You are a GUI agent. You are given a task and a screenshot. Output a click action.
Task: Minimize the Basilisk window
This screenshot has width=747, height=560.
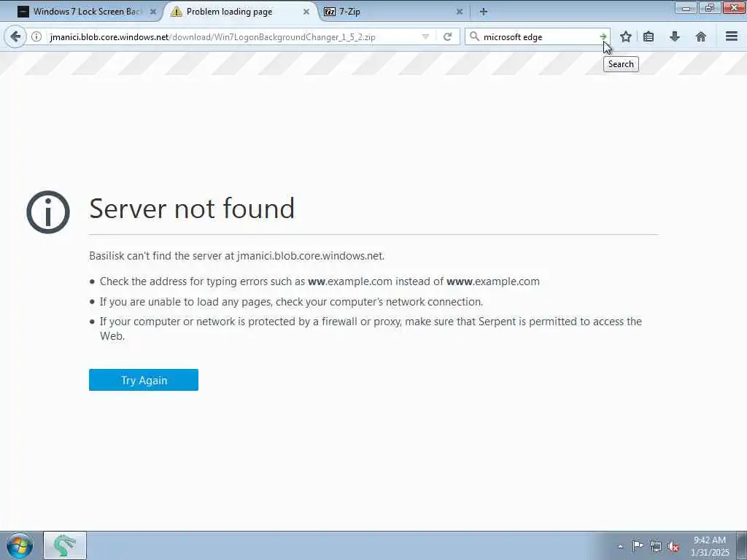pos(686,7)
